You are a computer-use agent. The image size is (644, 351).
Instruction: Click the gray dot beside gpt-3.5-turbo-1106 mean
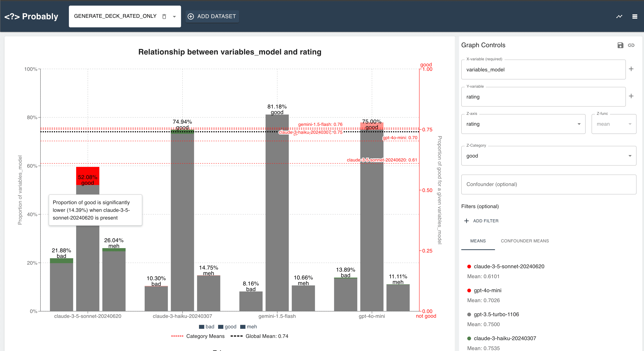(x=469, y=315)
